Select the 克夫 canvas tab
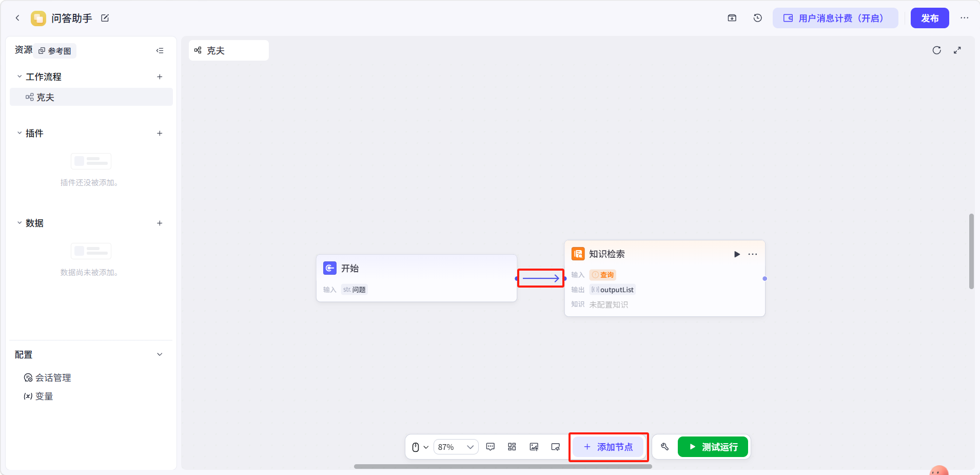 pyautogui.click(x=229, y=50)
